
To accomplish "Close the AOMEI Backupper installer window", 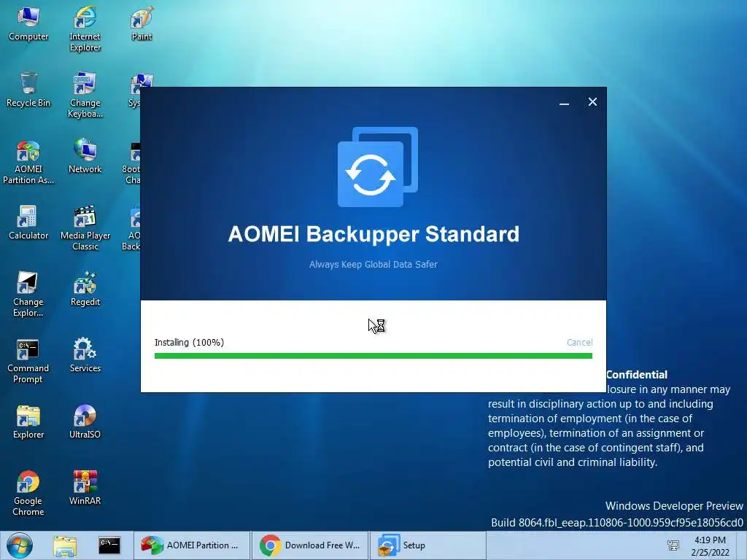I will pyautogui.click(x=592, y=102).
